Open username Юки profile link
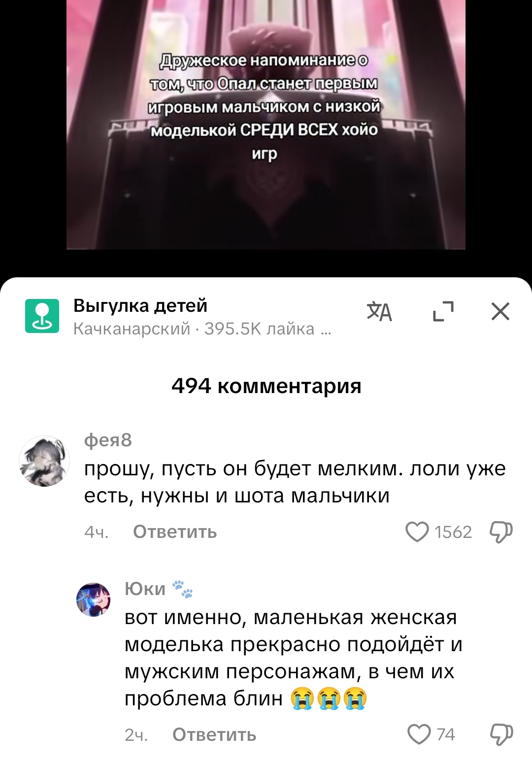Viewport: 532px width, 762px height. click(x=145, y=589)
